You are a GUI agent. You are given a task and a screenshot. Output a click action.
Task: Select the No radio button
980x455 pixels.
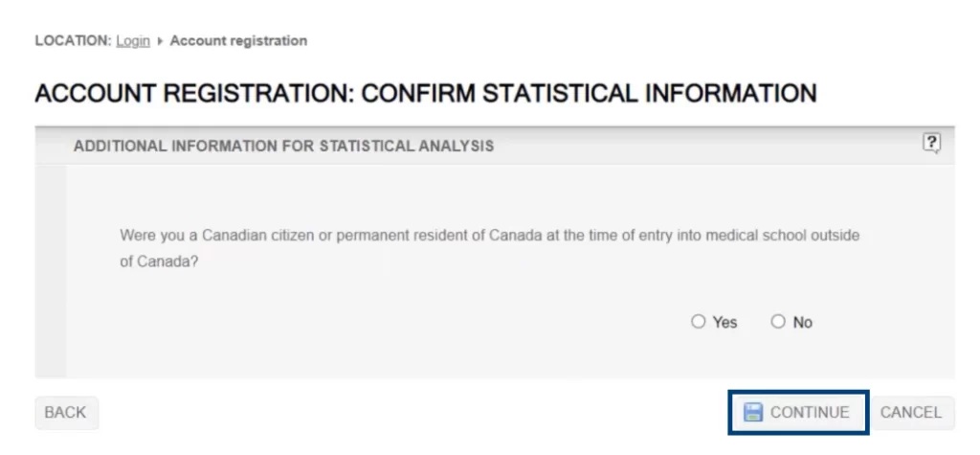pyautogui.click(x=778, y=322)
